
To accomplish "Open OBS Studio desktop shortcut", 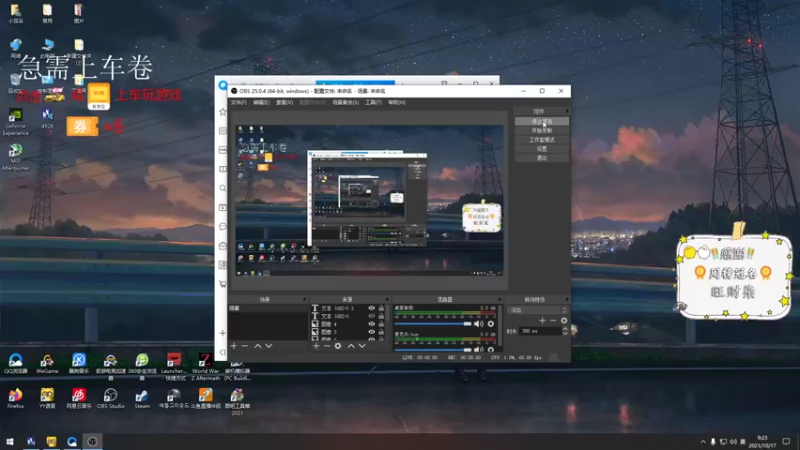I will [x=110, y=398].
